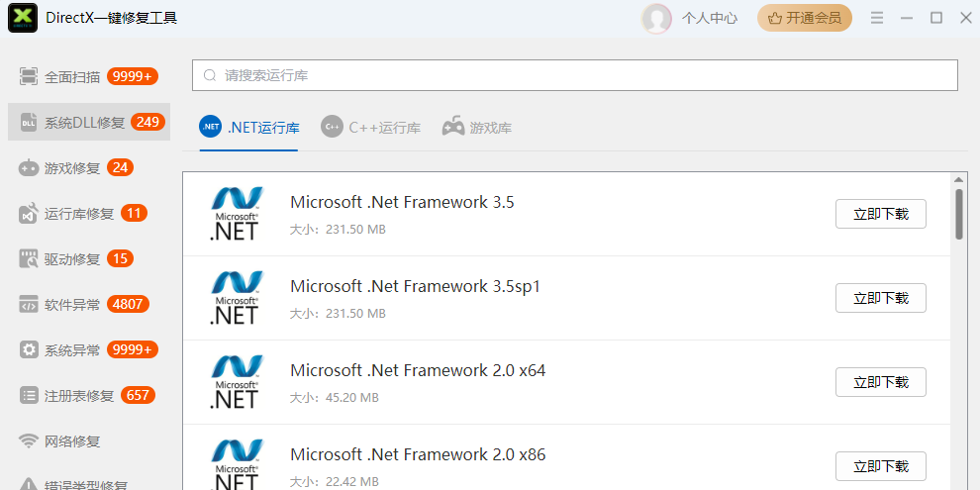Open 网络修复 section
Image resolution: width=980 pixels, height=490 pixels.
point(89,441)
